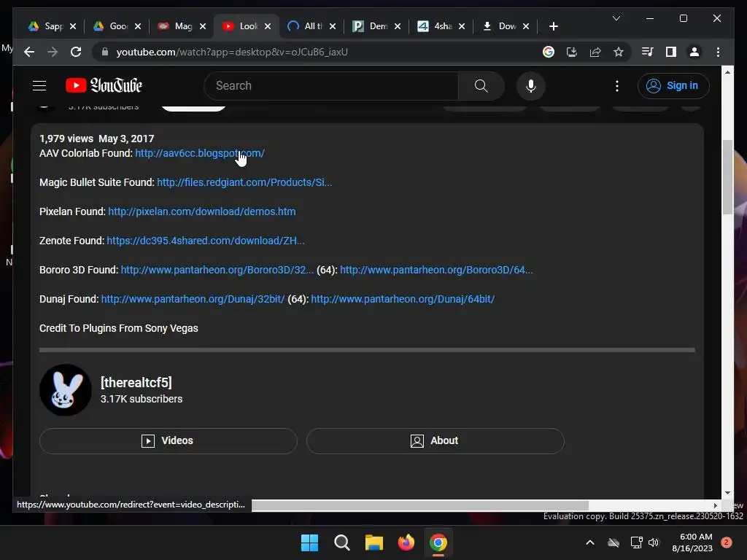Click the Google icon in address bar
The height and width of the screenshot is (560, 747).
[x=549, y=52]
